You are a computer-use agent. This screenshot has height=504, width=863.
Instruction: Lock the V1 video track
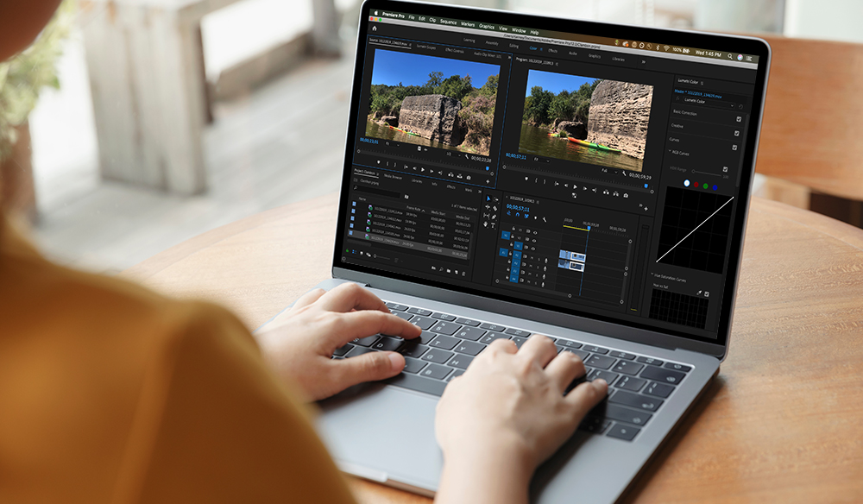tap(526, 247)
